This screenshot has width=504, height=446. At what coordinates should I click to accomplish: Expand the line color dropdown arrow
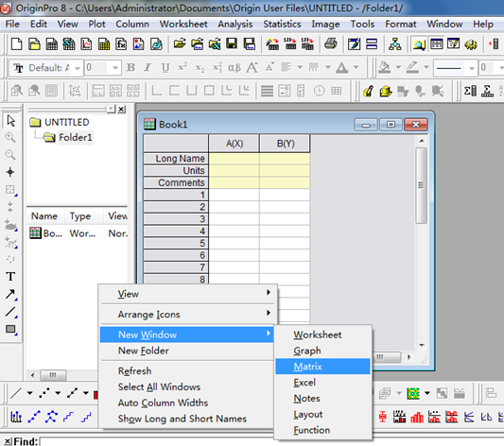[426, 67]
